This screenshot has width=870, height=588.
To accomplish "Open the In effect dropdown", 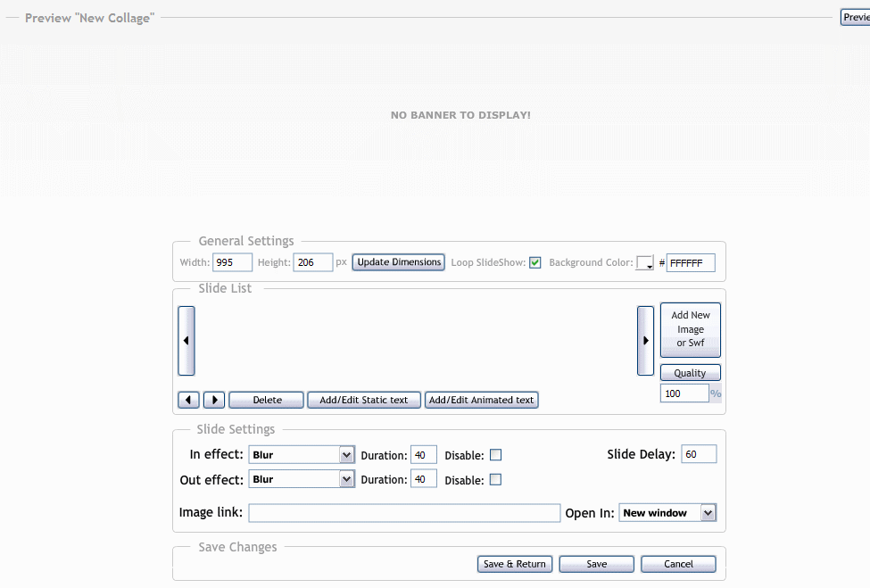I will (302, 455).
